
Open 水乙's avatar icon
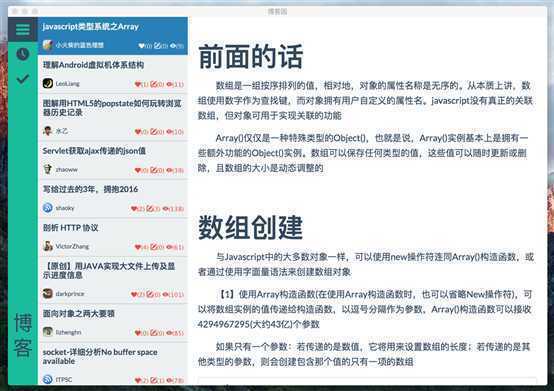(48, 131)
